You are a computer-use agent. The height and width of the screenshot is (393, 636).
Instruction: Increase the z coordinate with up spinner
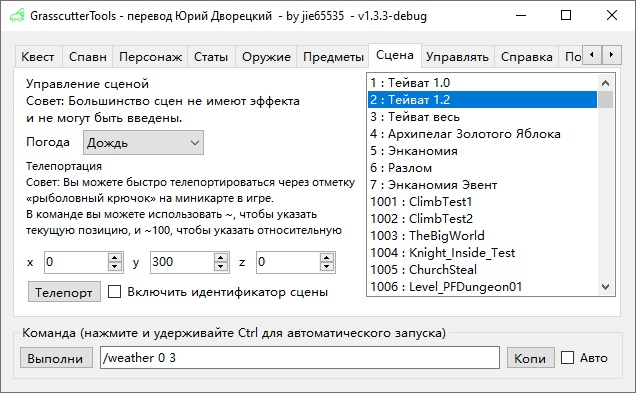tap(327, 258)
